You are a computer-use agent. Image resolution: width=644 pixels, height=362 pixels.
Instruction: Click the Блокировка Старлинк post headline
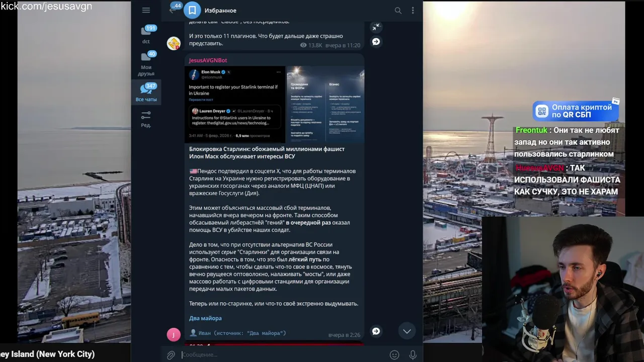coord(267,152)
